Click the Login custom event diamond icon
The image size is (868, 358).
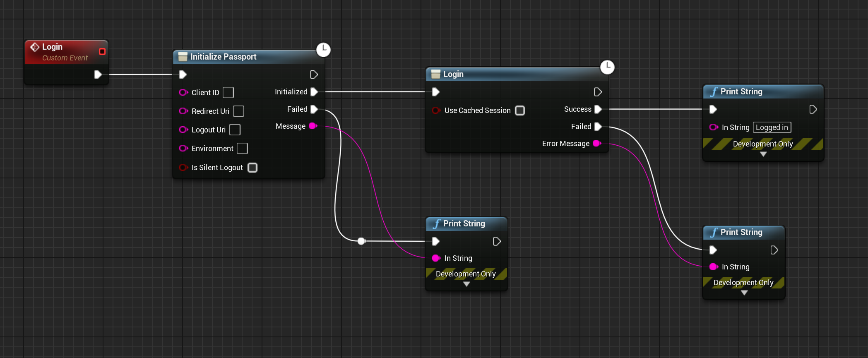click(x=35, y=47)
